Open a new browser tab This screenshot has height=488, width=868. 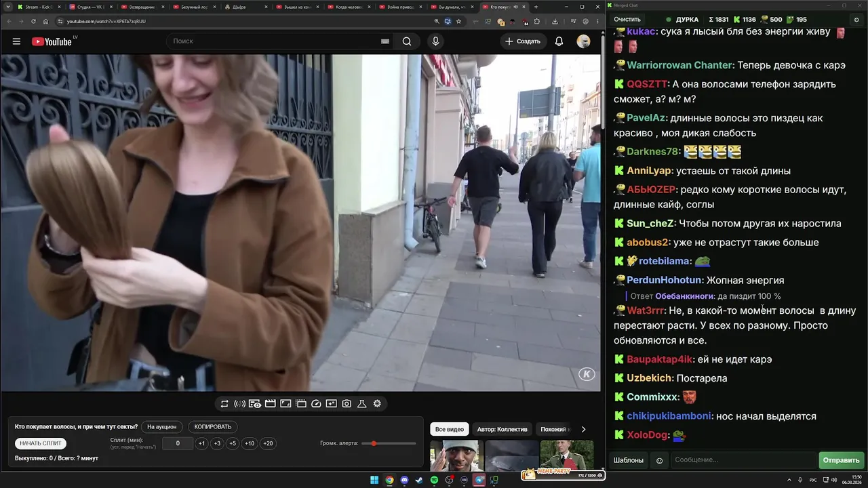[536, 7]
